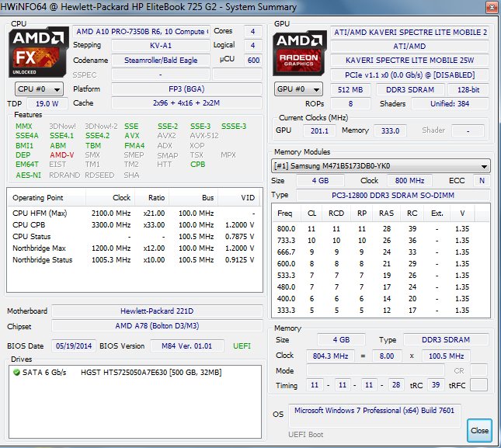Click the FMA4 feature label
This screenshot has height=448, width=501.
[134, 146]
